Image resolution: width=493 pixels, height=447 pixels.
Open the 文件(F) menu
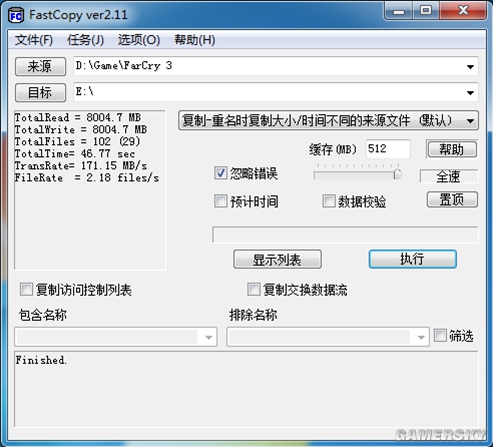34,40
